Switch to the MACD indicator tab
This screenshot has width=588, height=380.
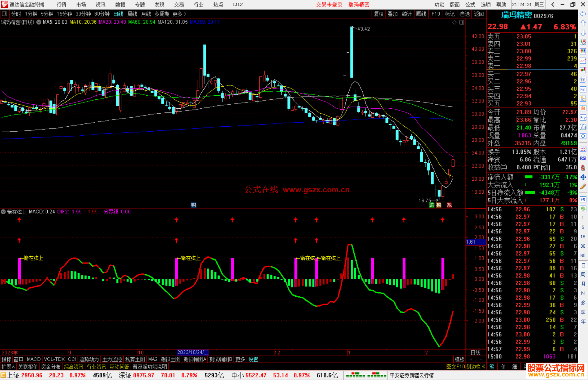coord(33,359)
